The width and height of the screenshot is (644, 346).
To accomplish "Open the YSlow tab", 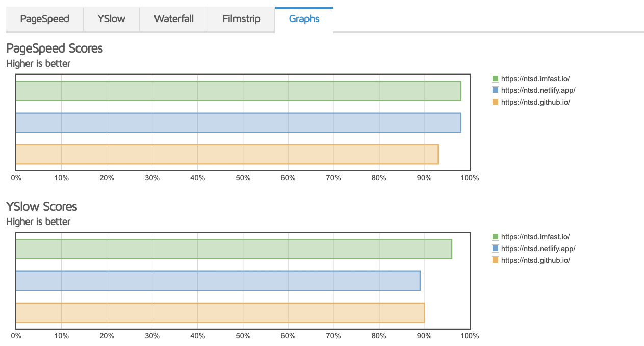I will 111,19.
